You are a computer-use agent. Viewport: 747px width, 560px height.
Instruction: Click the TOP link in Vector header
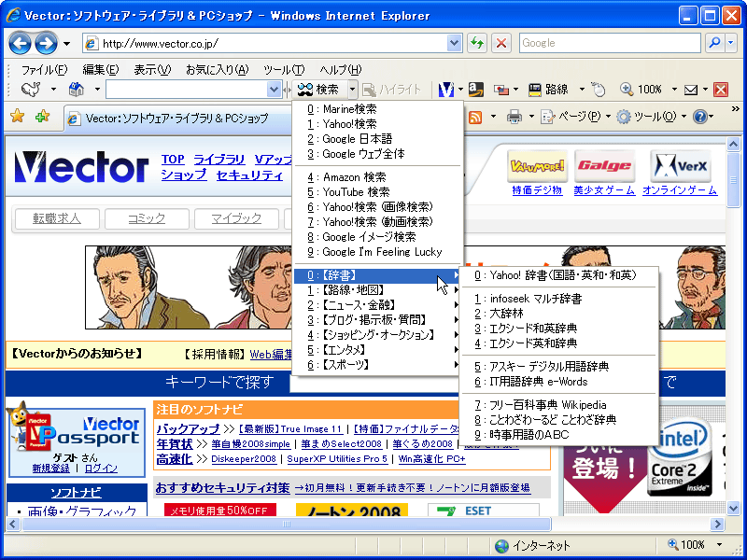tap(173, 159)
